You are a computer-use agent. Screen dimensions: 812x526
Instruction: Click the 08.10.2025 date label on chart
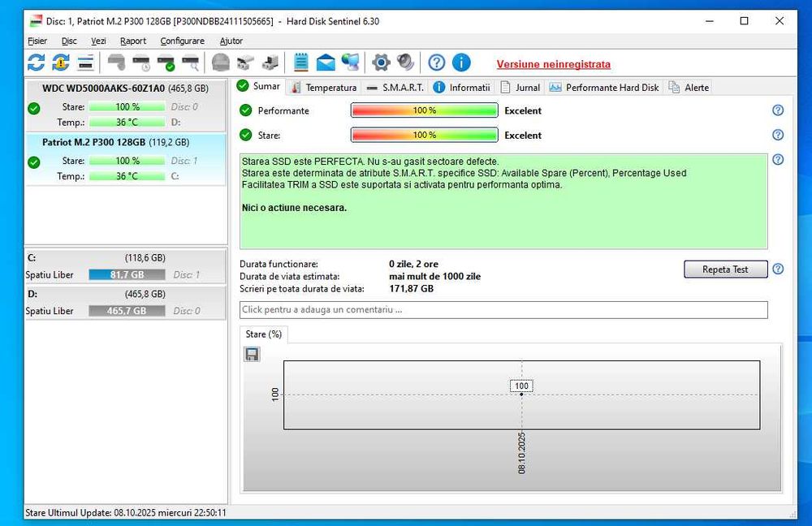[x=521, y=453]
